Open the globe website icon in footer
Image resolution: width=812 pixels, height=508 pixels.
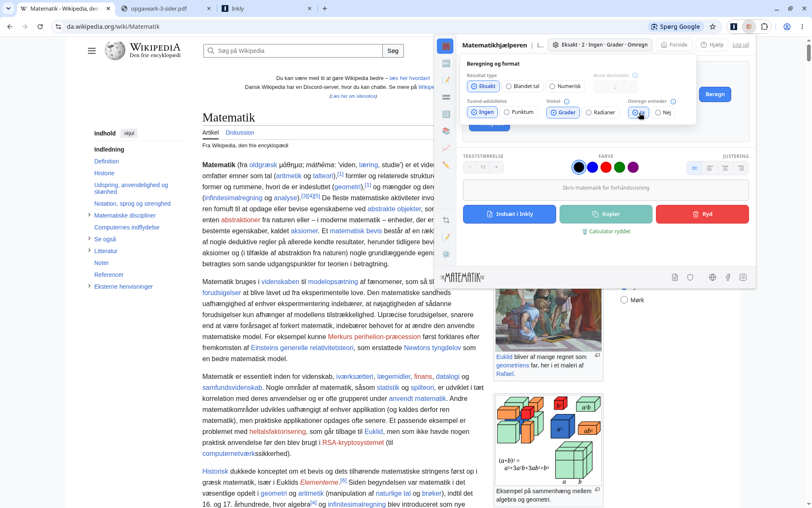(x=713, y=277)
